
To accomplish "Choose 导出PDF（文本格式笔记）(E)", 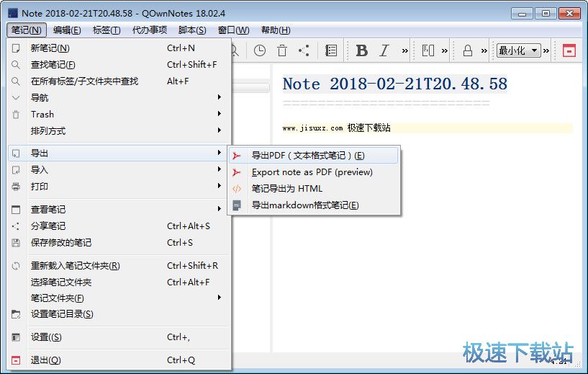I will pyautogui.click(x=314, y=156).
